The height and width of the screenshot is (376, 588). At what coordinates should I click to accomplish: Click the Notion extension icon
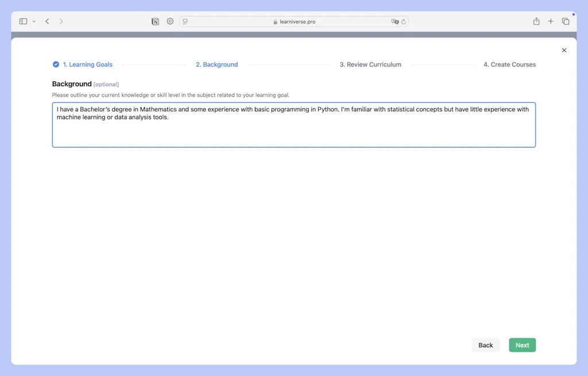tap(155, 21)
